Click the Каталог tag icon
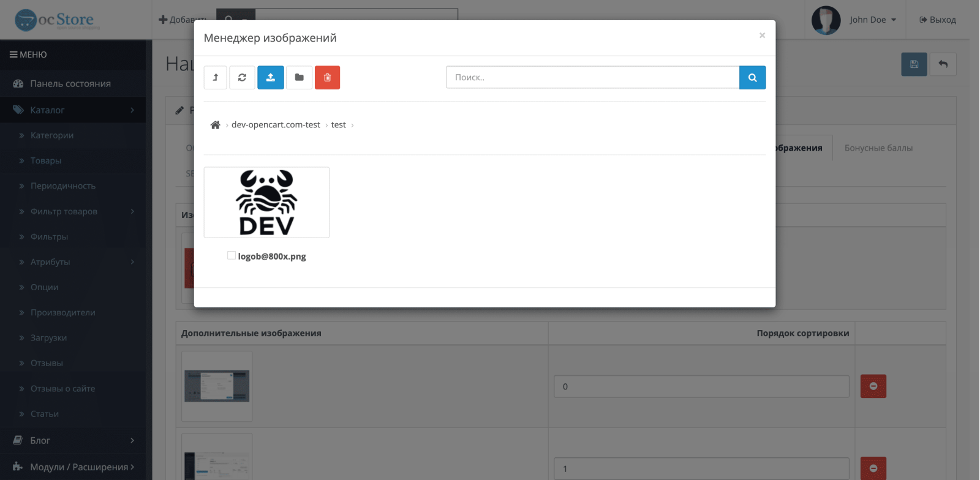 18,110
